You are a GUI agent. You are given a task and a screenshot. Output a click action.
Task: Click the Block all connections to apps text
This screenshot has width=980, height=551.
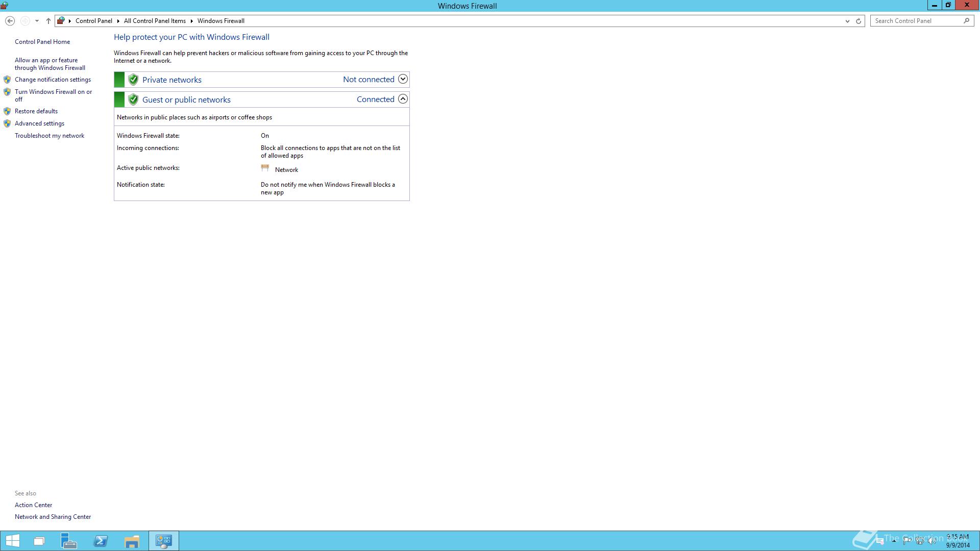(330, 152)
